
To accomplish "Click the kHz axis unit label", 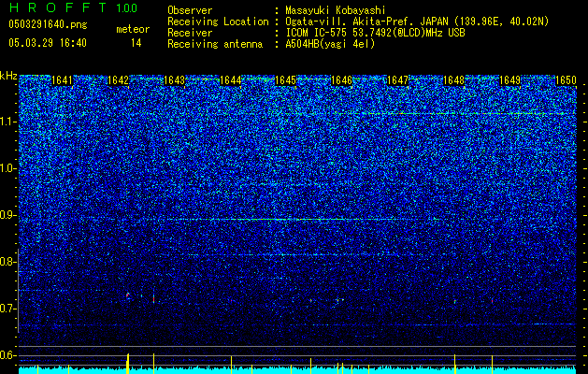I will point(8,76).
